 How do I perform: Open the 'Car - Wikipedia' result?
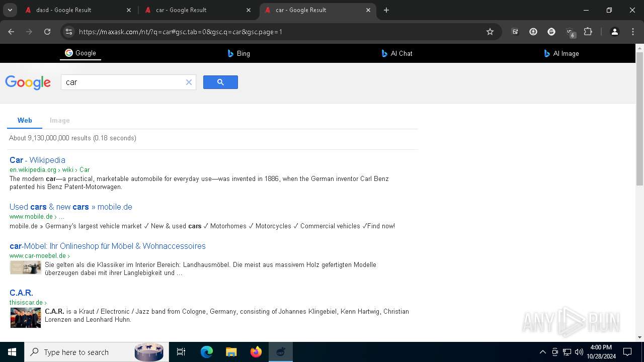(x=37, y=160)
